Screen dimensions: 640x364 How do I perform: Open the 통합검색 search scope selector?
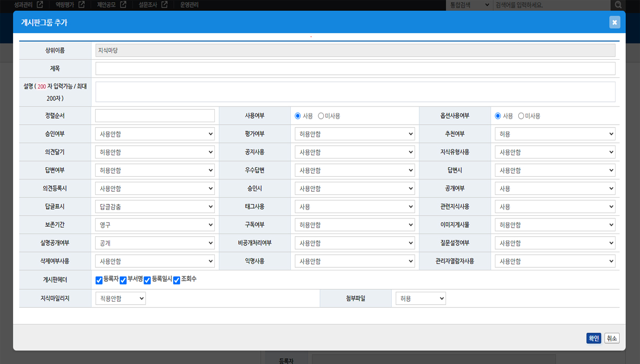pyautogui.click(x=469, y=5)
